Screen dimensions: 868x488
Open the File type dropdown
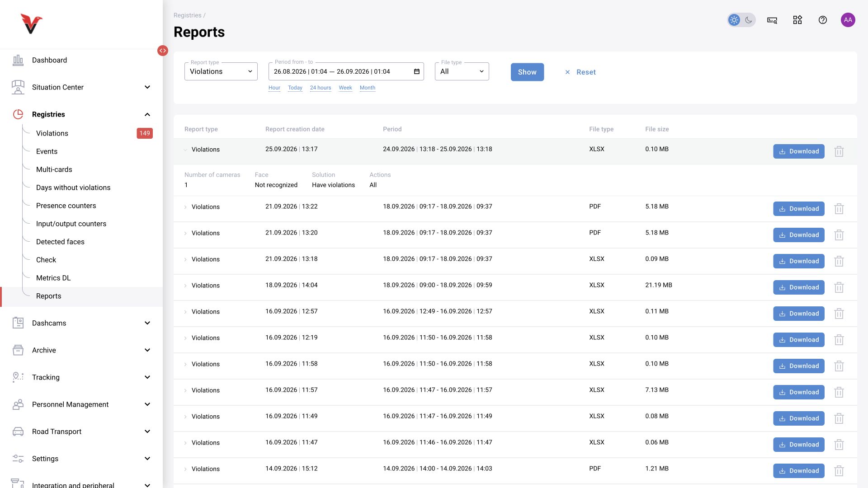pos(462,71)
